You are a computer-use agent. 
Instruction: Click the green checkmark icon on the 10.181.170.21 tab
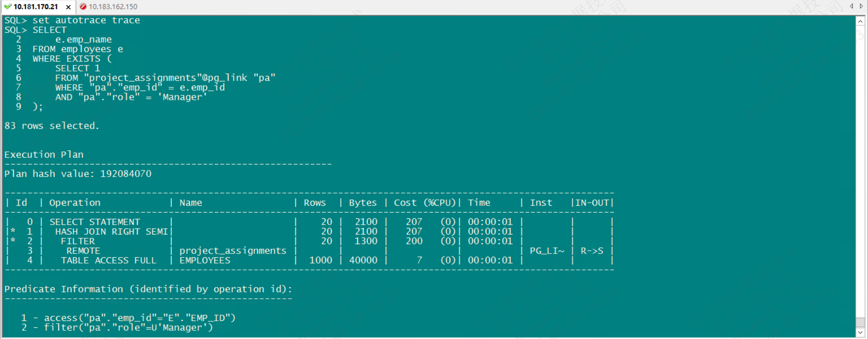[x=8, y=7]
